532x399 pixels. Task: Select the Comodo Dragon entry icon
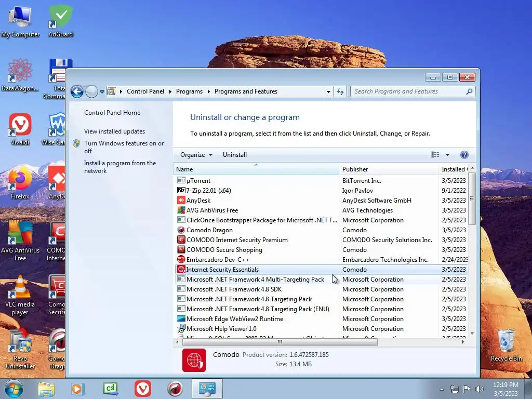(181, 230)
